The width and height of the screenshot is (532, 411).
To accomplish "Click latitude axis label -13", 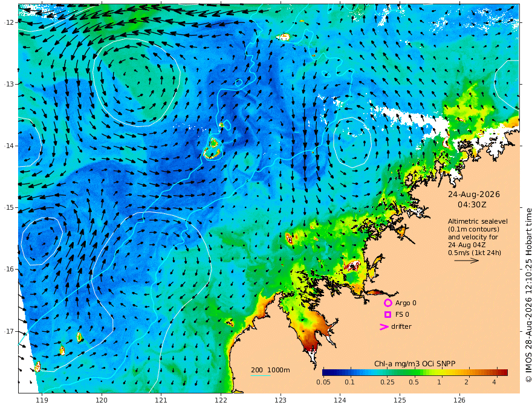I will [9, 84].
